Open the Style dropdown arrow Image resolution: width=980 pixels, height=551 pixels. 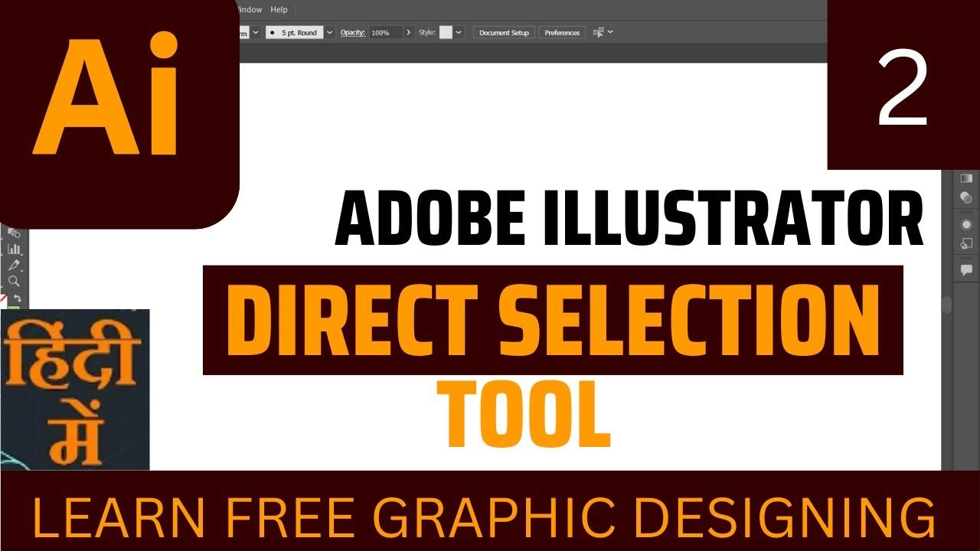459,32
